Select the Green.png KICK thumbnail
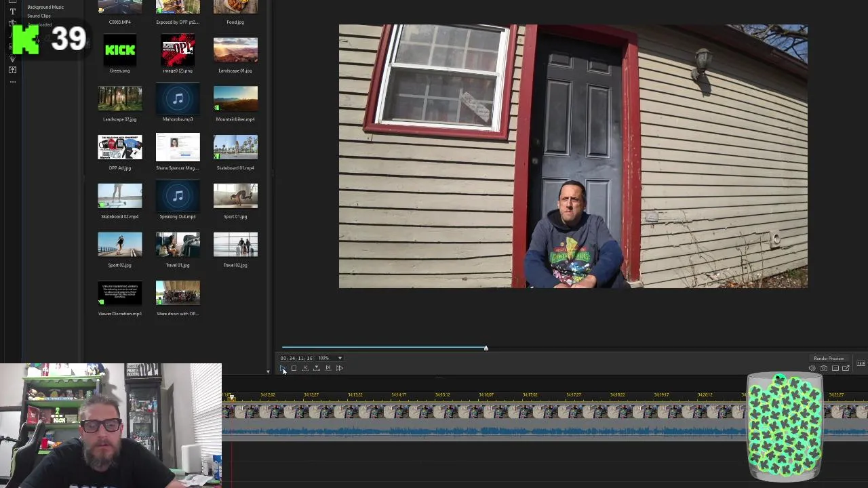 (120, 50)
